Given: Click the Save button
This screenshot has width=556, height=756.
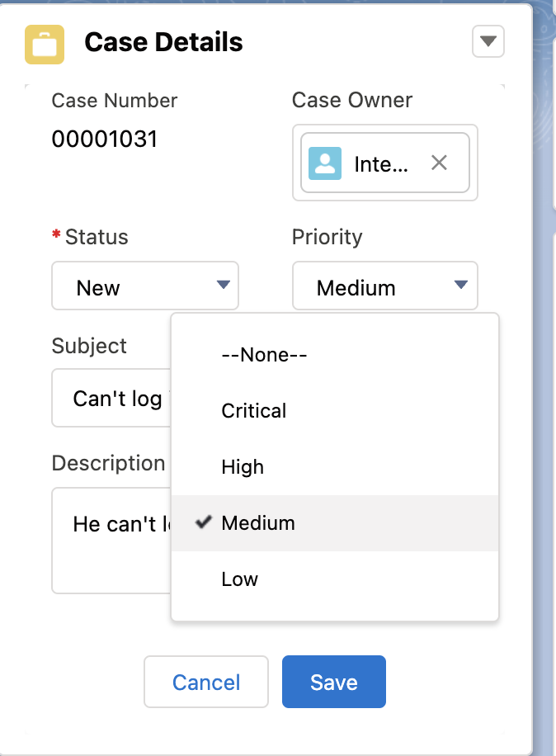Looking at the screenshot, I should (x=333, y=682).
